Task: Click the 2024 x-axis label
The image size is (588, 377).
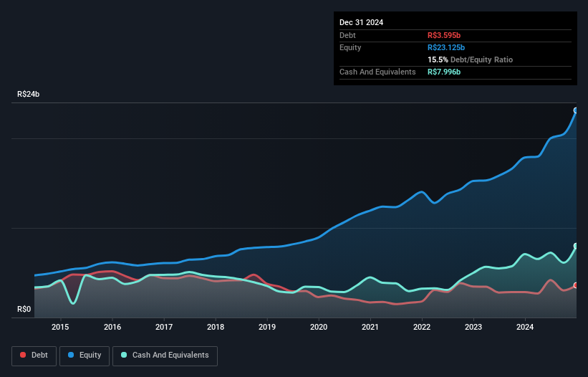Action: [525, 327]
